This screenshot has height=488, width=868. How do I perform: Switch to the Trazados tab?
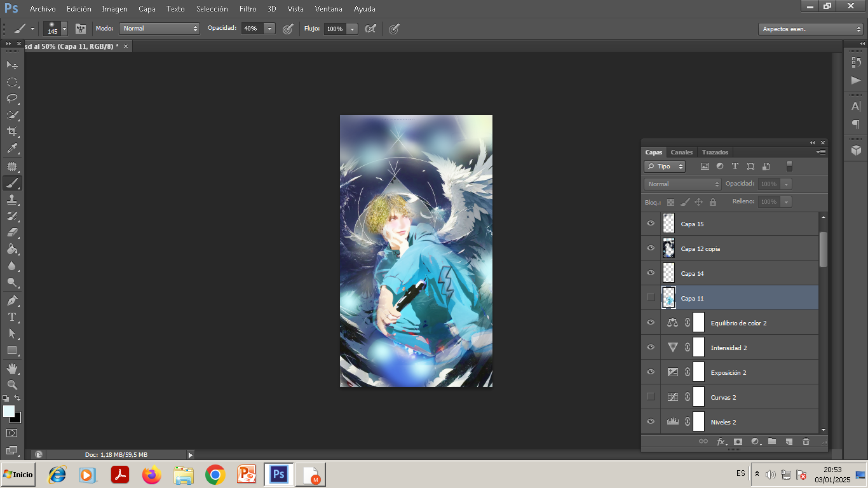715,152
